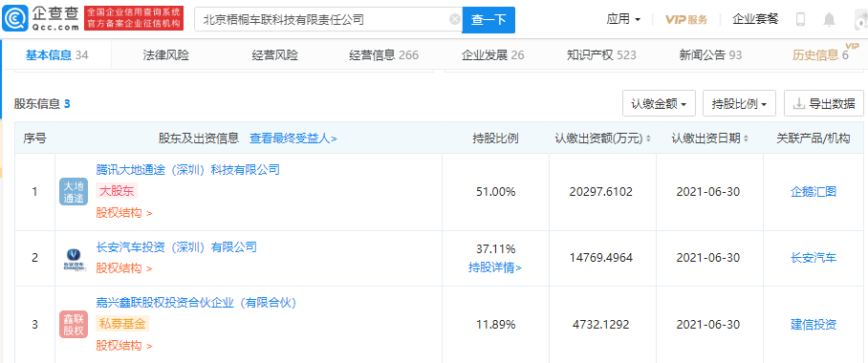Screen dimensions: 868x363
Task: Switch to 法律风险 tab
Action: point(165,54)
